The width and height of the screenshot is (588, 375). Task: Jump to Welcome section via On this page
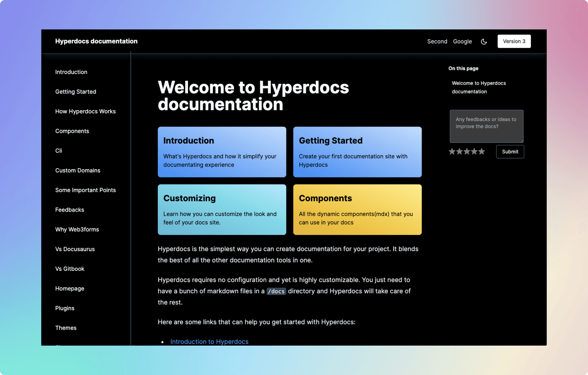point(479,87)
